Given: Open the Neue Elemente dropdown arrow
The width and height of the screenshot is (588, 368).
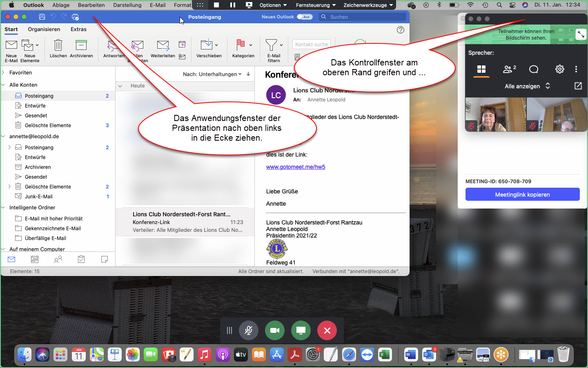Looking at the screenshot, I should [37, 45].
